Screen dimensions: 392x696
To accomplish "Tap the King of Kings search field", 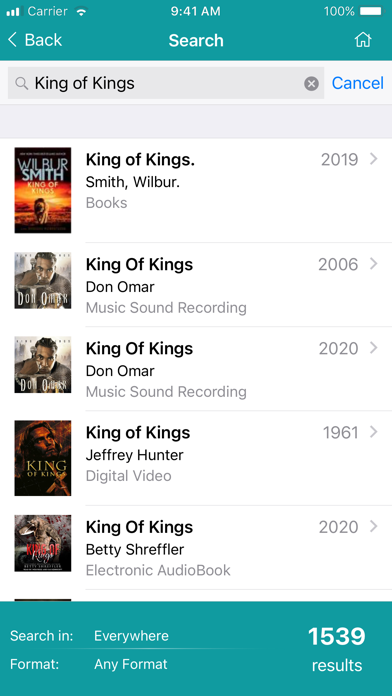I will [x=166, y=83].
